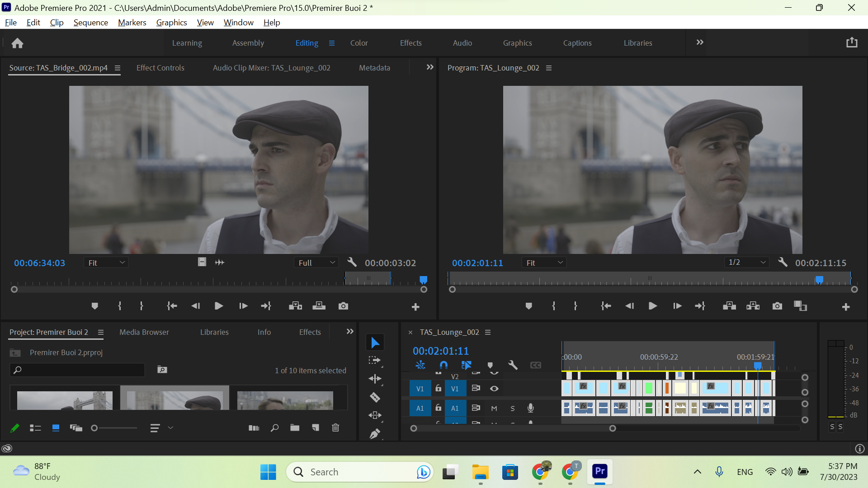Add marker in Program monitor
Image resolution: width=868 pixels, height=488 pixels.
pos(528,306)
